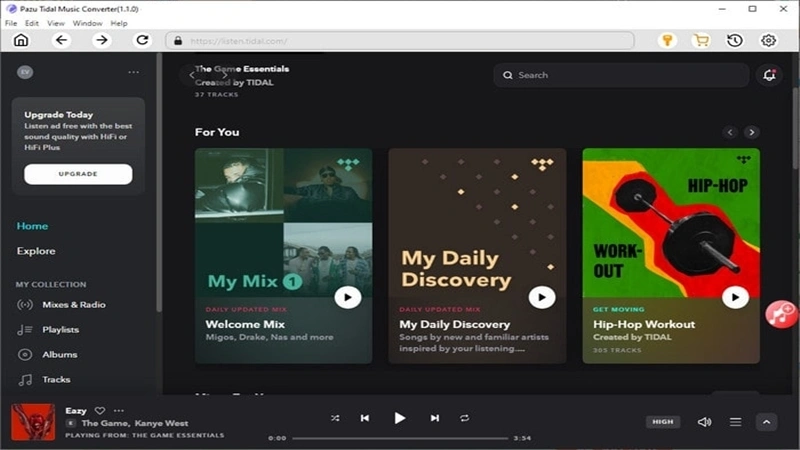Open the Window menu
This screenshot has width=800, height=450.
pyautogui.click(x=87, y=23)
